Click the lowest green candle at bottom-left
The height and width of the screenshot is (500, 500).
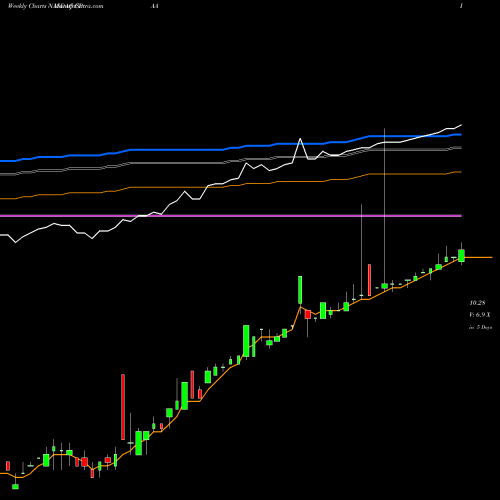click(15, 486)
